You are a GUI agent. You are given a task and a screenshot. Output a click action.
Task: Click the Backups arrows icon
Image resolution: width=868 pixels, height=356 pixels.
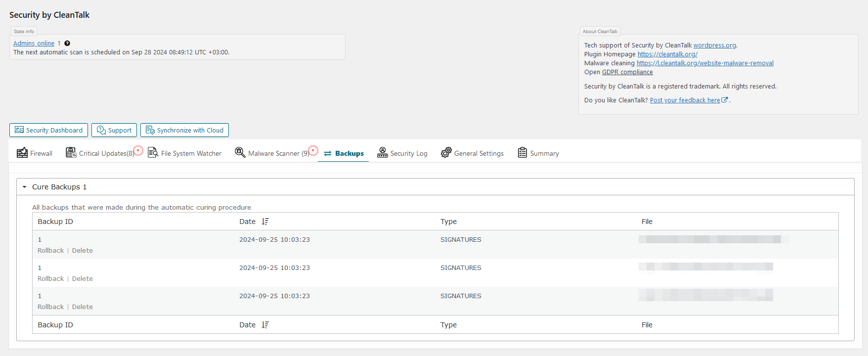328,154
